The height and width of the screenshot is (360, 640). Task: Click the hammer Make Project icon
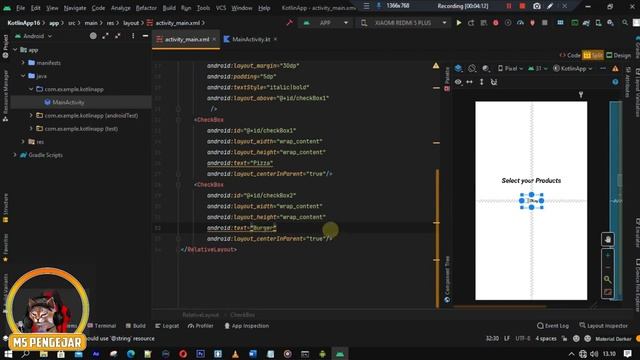click(289, 23)
